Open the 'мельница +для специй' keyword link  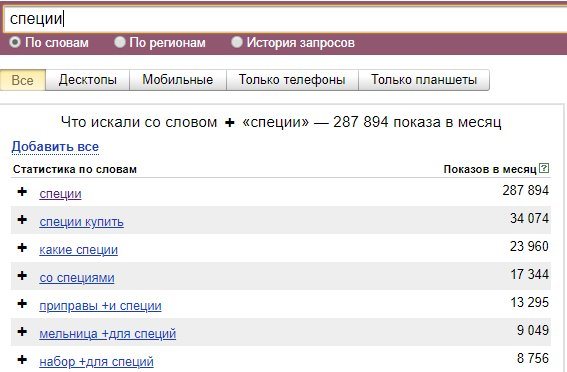click(x=107, y=333)
